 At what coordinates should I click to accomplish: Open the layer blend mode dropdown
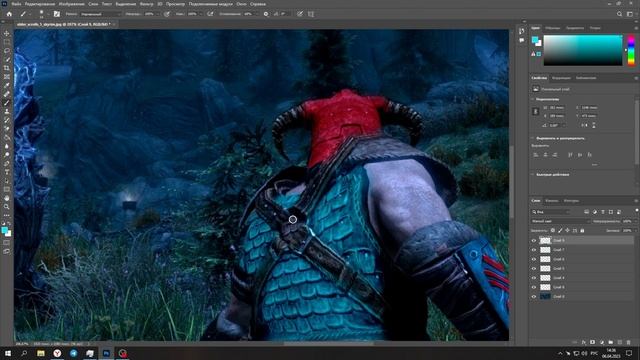click(x=561, y=221)
